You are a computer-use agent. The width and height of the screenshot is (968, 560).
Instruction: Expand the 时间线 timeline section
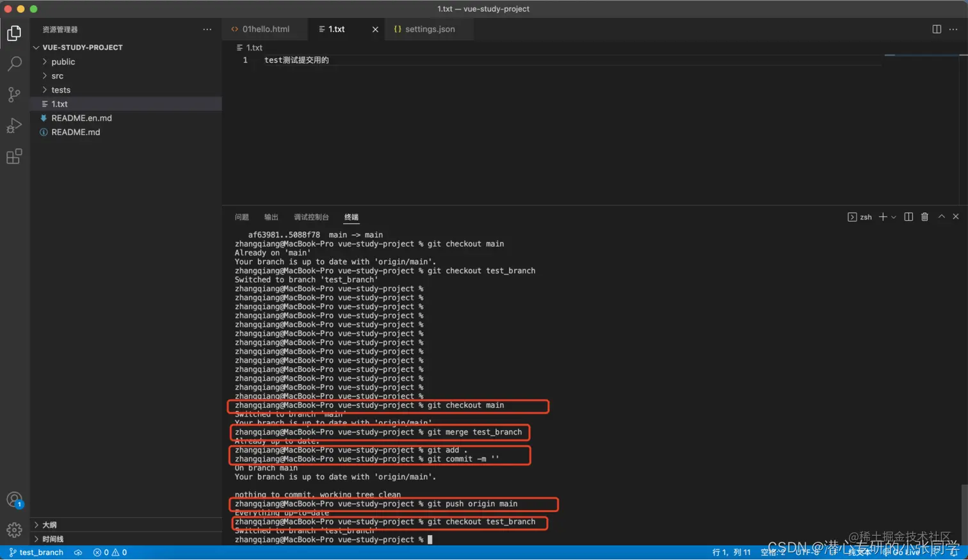[x=52, y=539]
